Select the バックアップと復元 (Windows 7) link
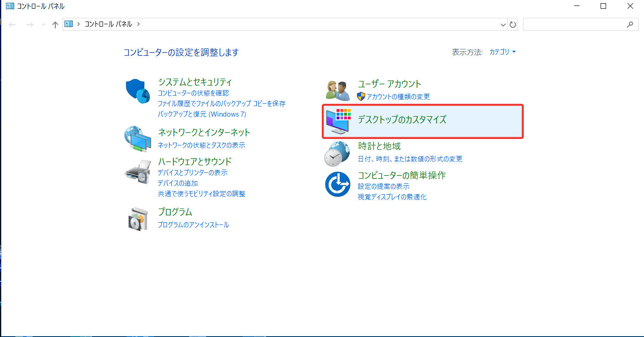Image resolution: width=644 pixels, height=337 pixels. (202, 114)
